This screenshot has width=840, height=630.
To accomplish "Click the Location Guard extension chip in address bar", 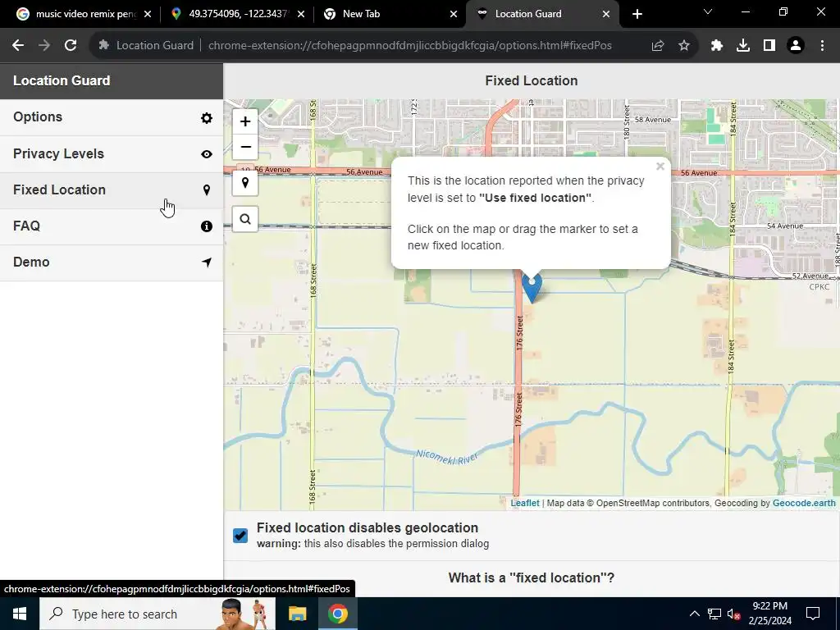I will click(146, 46).
